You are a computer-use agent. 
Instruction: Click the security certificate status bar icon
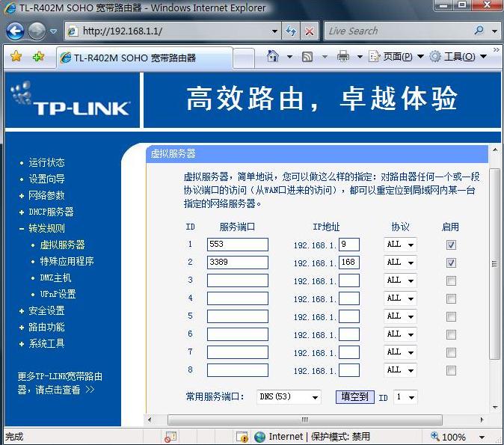point(242,437)
